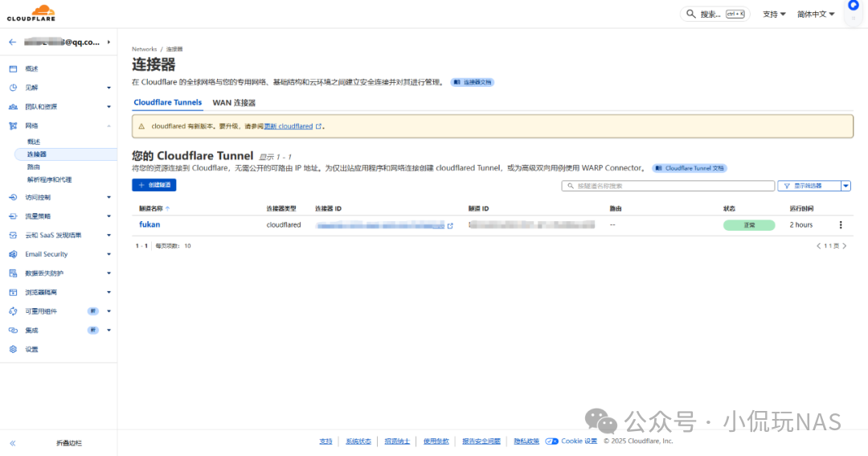Click the 流量策略 traffic policy icon

click(x=14, y=216)
